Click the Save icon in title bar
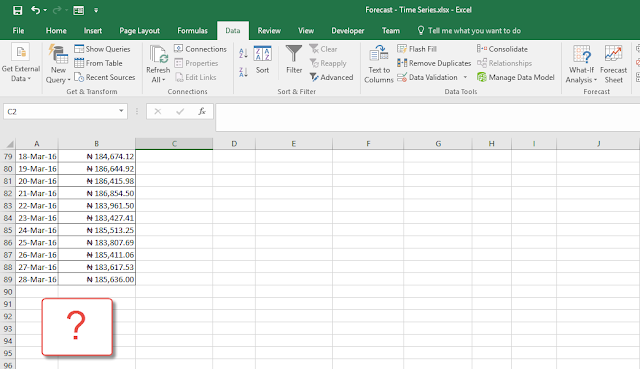The height and width of the screenshot is (369, 640). pyautogui.click(x=18, y=10)
